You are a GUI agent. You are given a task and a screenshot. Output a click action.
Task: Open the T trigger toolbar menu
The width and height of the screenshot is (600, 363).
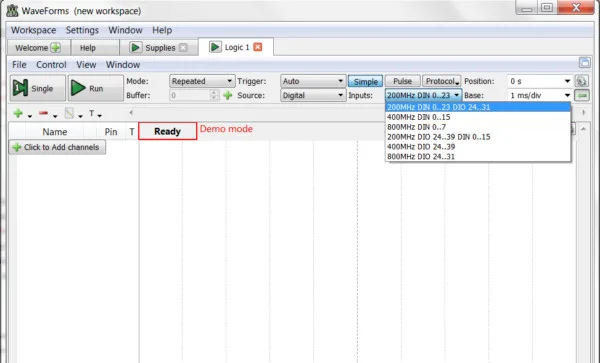tap(95, 114)
